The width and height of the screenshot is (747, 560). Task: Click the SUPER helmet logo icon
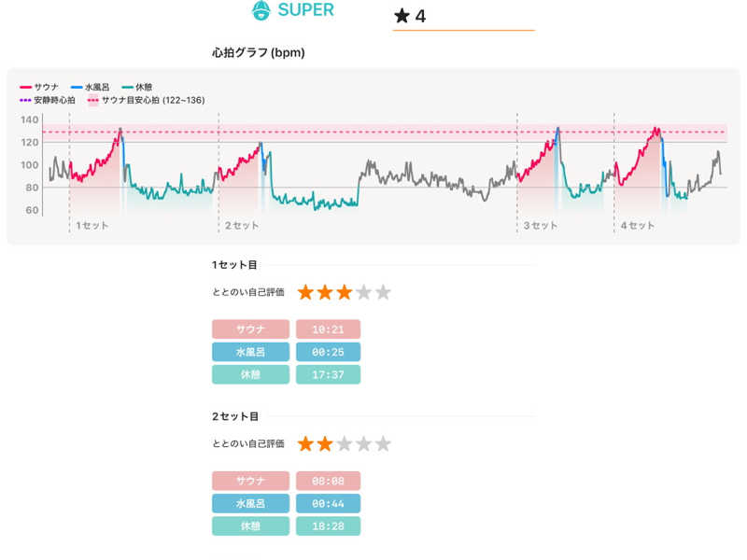point(262,11)
